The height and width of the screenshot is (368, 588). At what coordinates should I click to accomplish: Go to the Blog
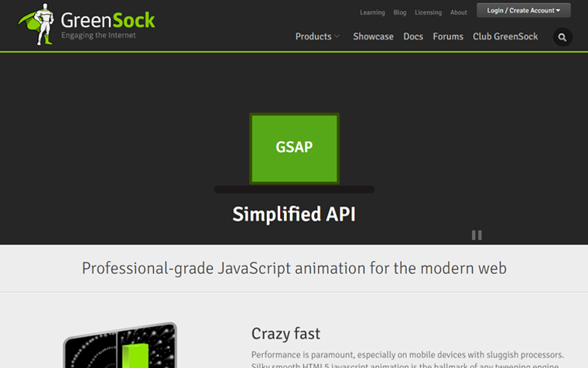pyautogui.click(x=400, y=12)
